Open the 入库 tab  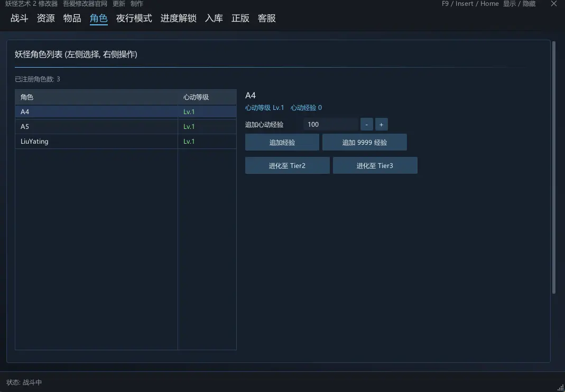(214, 18)
